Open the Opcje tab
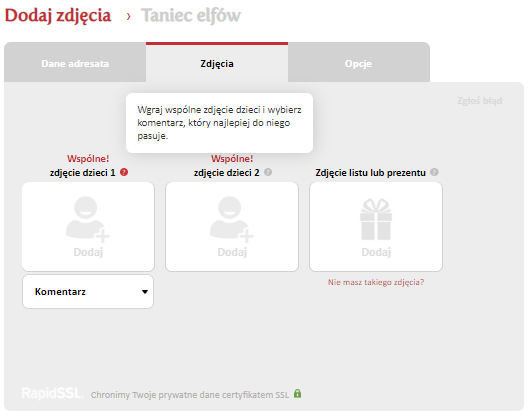The image size is (529, 417). [359, 63]
